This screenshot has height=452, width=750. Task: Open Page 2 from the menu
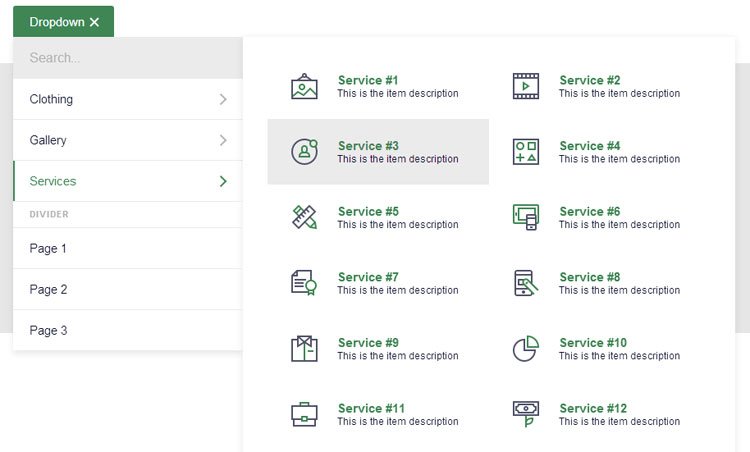pyautogui.click(x=128, y=289)
